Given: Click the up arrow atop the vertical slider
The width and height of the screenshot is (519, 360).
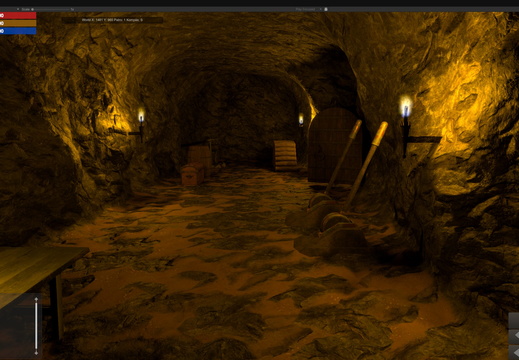Looking at the screenshot, I should [36, 300].
